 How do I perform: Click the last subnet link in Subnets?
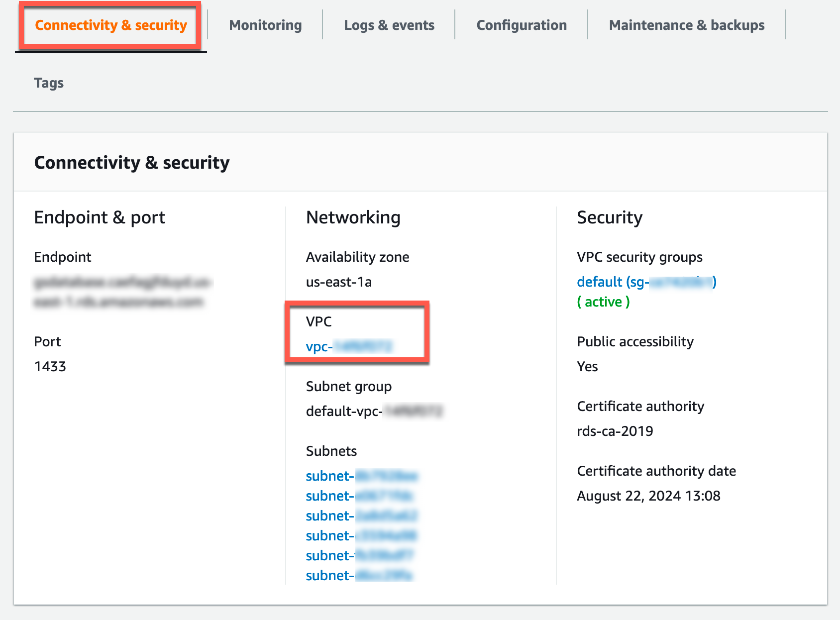(x=359, y=576)
